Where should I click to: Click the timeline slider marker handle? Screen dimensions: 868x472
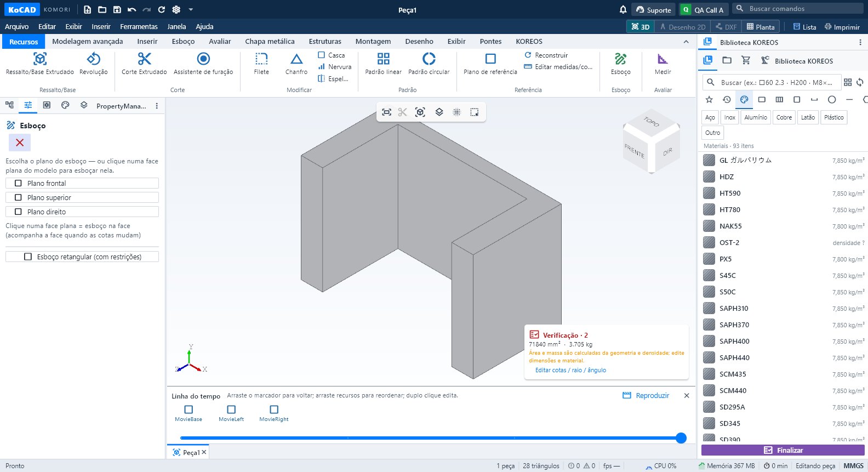681,437
